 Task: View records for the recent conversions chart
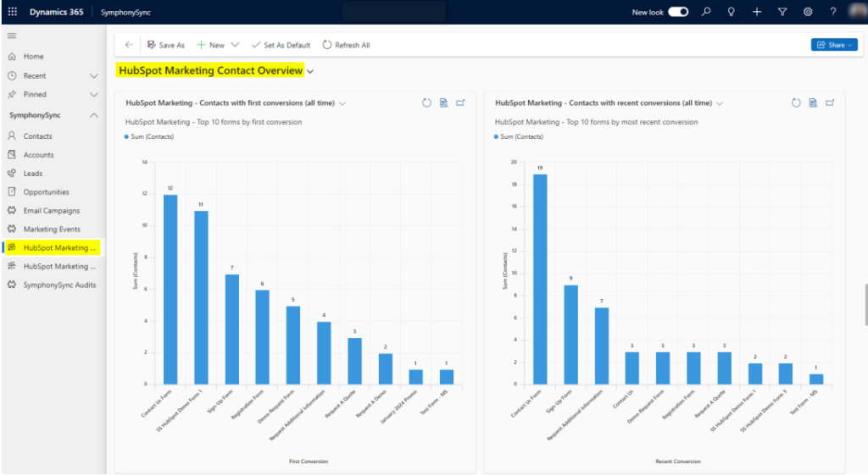point(813,102)
